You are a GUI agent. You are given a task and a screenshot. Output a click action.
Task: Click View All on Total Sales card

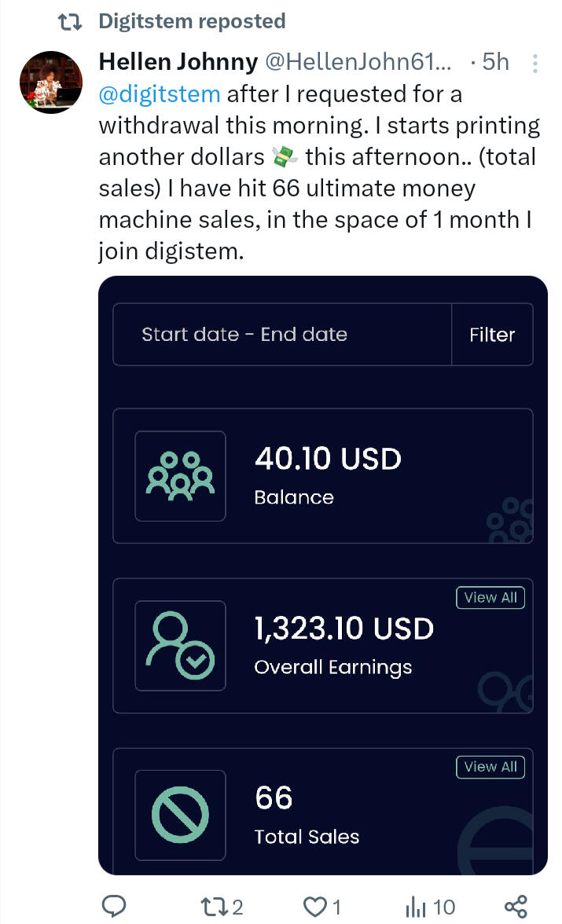point(490,767)
